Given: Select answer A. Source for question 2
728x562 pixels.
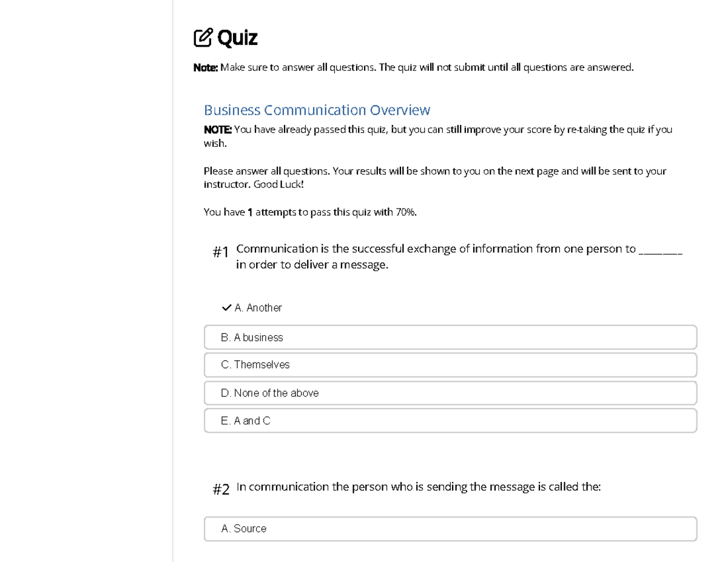Looking at the screenshot, I should pyautogui.click(x=449, y=528).
